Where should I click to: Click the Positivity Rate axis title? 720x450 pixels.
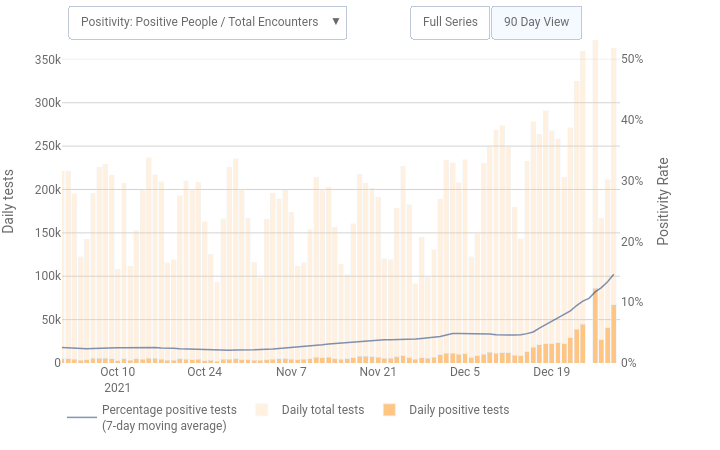tap(662, 202)
